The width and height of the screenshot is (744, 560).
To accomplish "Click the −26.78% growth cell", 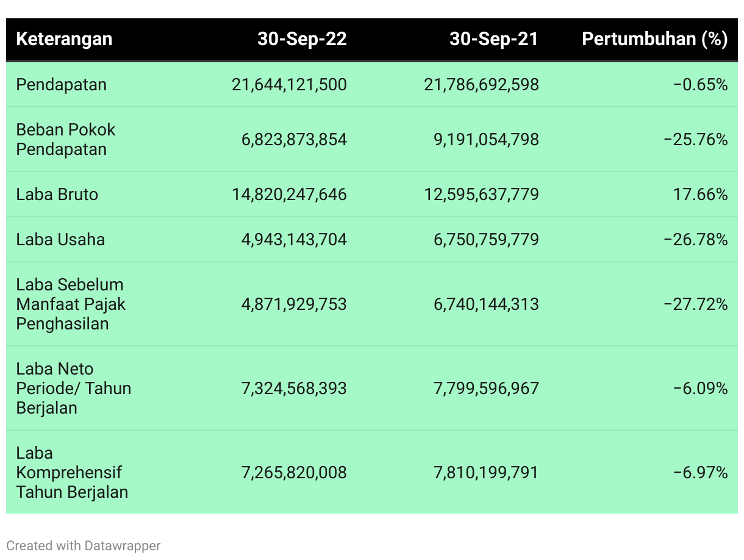I will 696,239.
